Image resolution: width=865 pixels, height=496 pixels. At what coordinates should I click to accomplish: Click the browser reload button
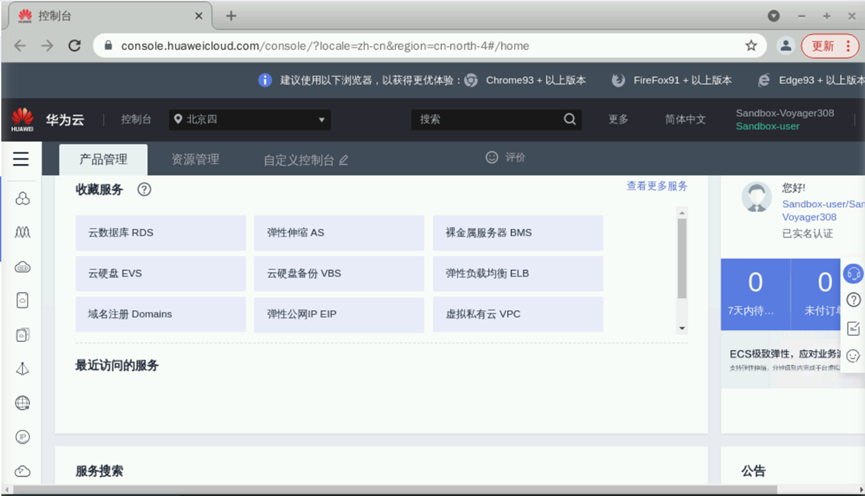(x=74, y=46)
